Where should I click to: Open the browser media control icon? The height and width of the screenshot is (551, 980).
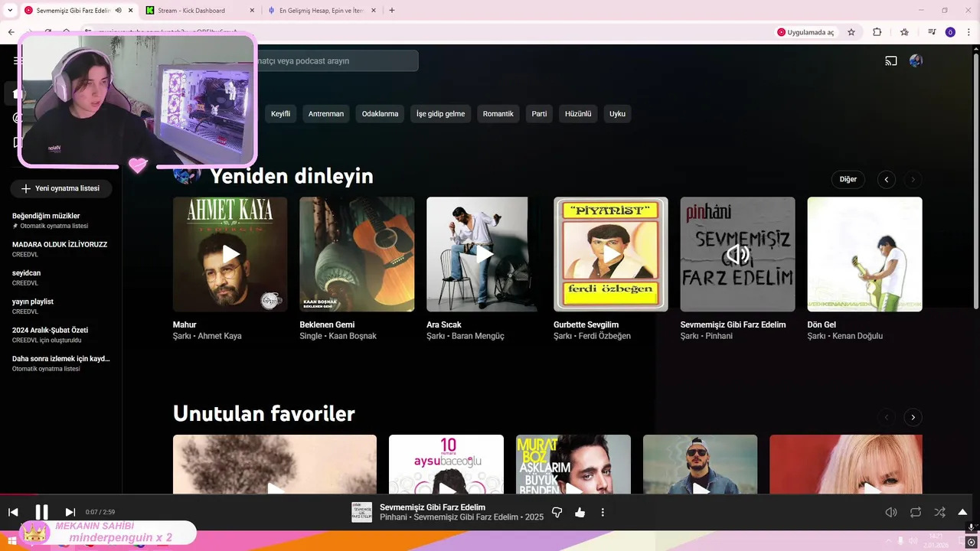pyautogui.click(x=931, y=32)
